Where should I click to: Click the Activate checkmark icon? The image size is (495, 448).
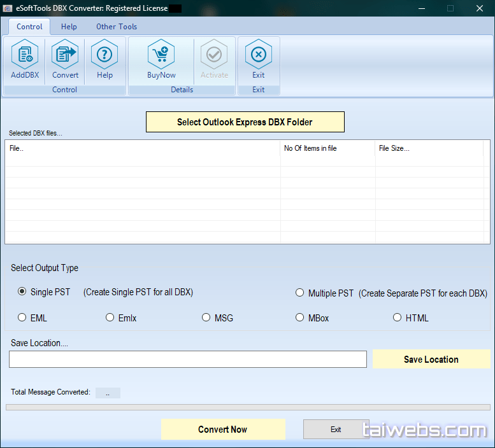(x=214, y=56)
